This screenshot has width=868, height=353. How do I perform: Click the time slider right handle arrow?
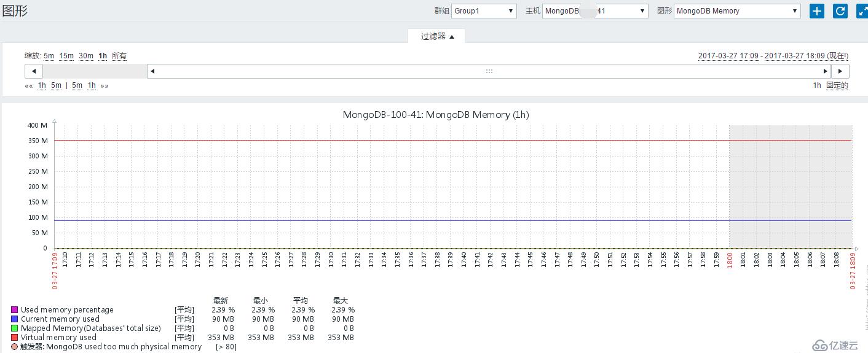coord(826,71)
